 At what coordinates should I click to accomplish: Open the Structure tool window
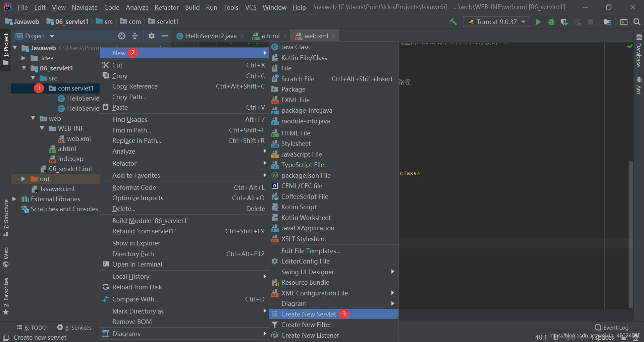coord(6,218)
